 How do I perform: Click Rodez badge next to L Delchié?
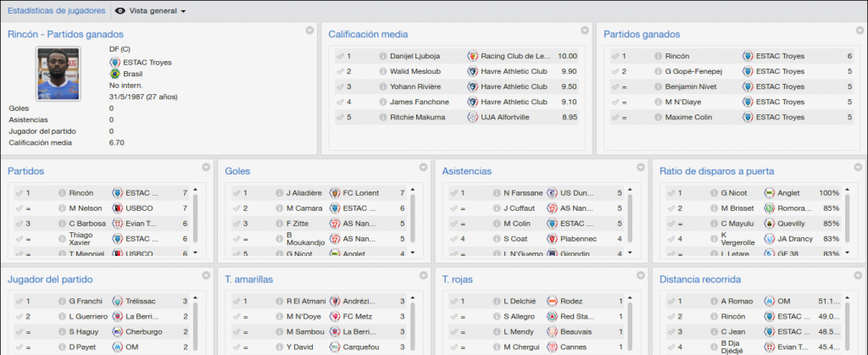click(x=552, y=302)
